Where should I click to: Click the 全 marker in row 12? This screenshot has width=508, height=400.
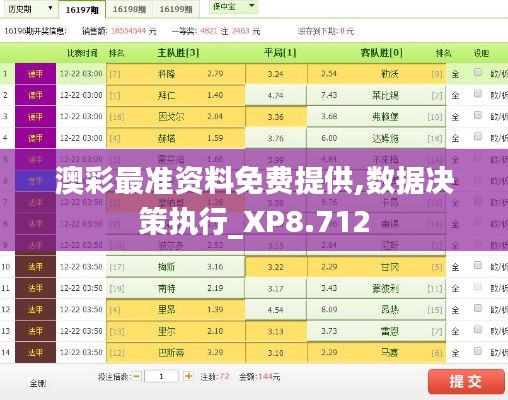[x=455, y=310]
